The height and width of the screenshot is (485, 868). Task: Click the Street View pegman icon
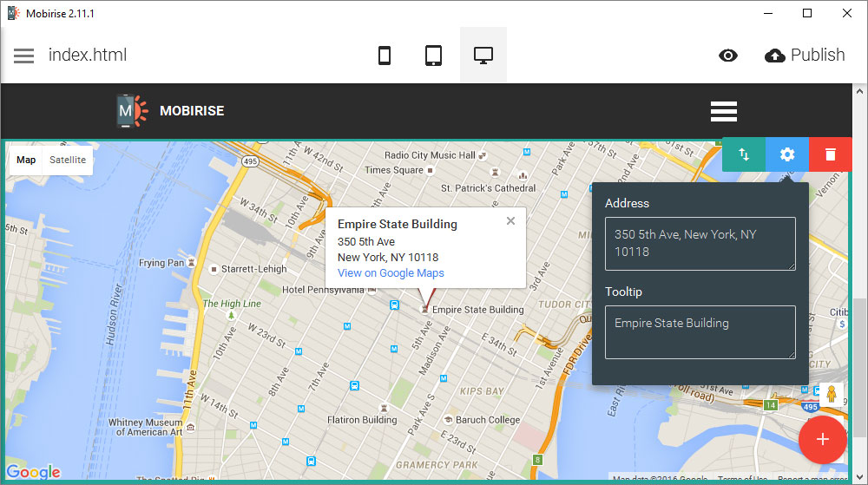832,395
